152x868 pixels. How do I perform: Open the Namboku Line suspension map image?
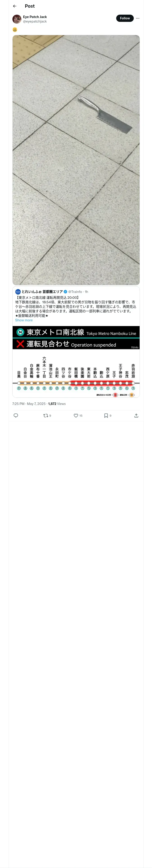[76, 362]
